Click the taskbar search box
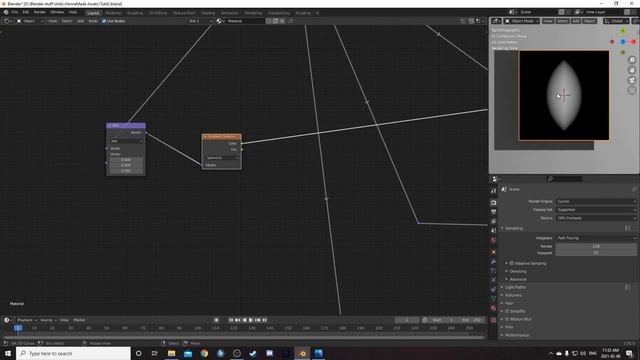The height and width of the screenshot is (360, 640). [73, 353]
